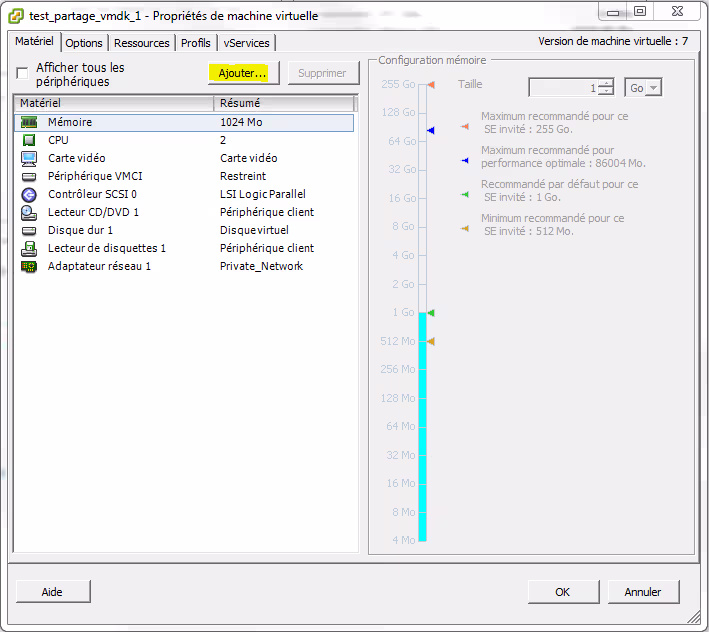The image size is (709, 632).
Task: Switch to the vServices tab
Action: pos(246,43)
